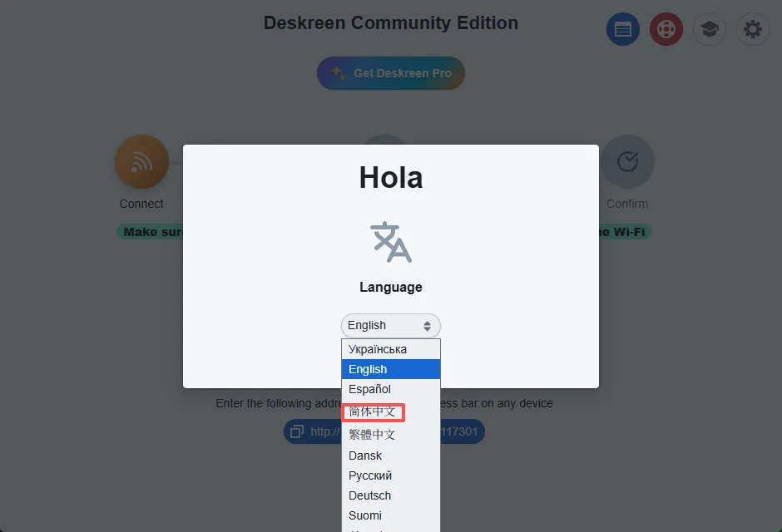
Task: Click the Get Deskreen Pro button
Action: [391, 73]
